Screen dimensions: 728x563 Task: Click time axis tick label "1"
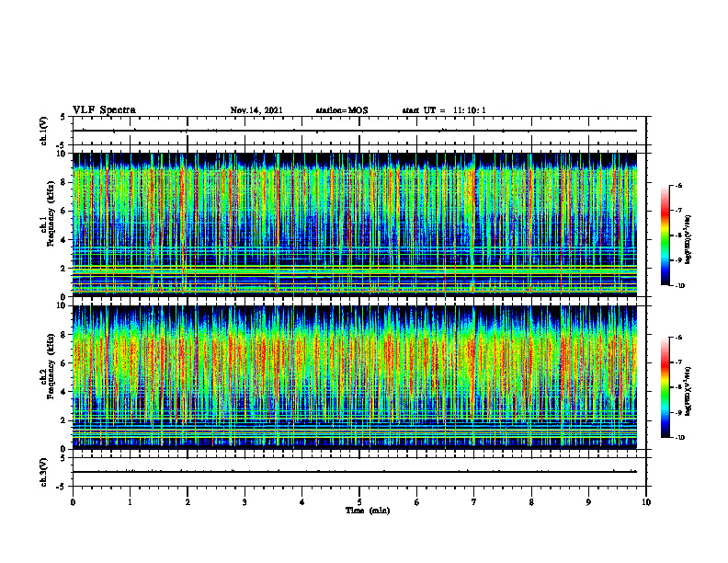(x=130, y=502)
